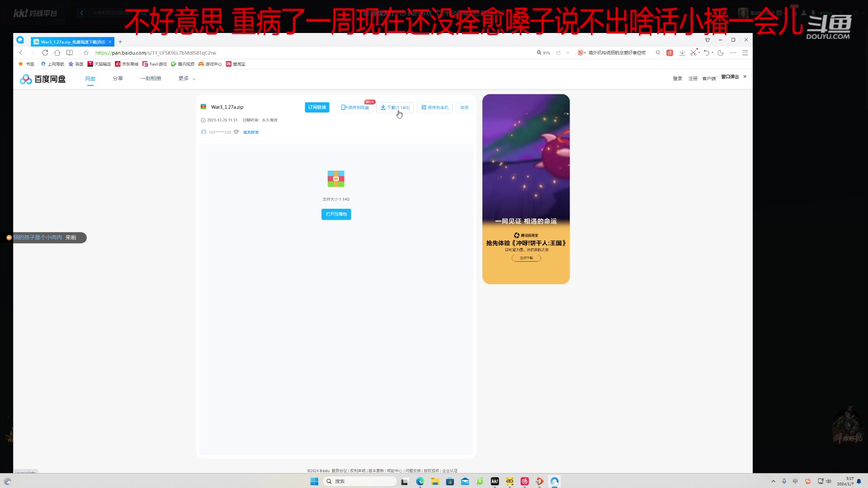Open the 上网导航 bookmark
This screenshot has width=868, height=488.
click(x=52, y=64)
